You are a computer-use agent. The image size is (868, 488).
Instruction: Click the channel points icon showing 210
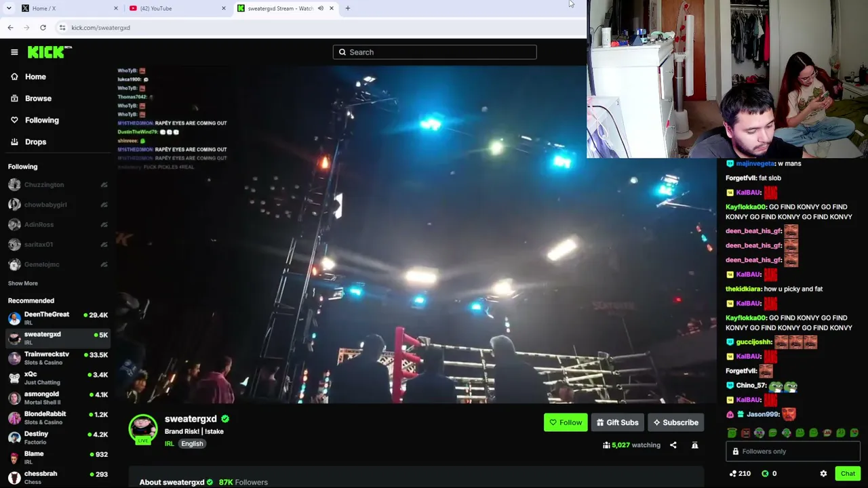click(x=733, y=474)
